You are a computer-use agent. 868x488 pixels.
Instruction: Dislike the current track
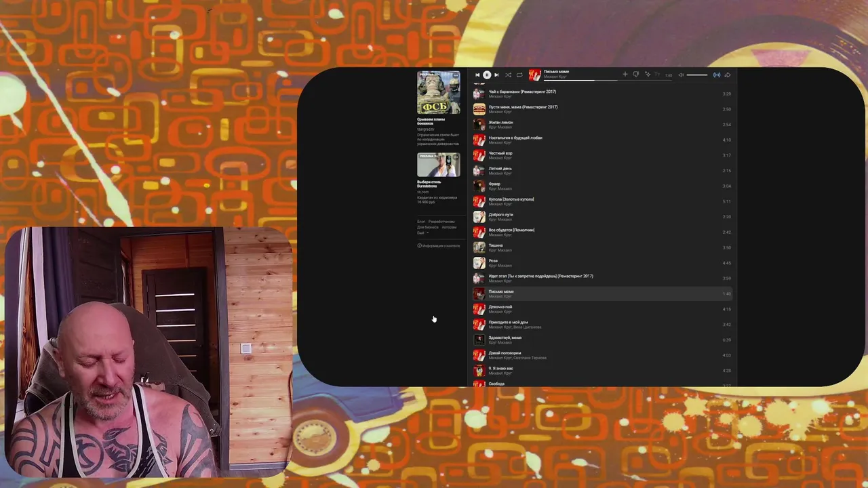(635, 74)
